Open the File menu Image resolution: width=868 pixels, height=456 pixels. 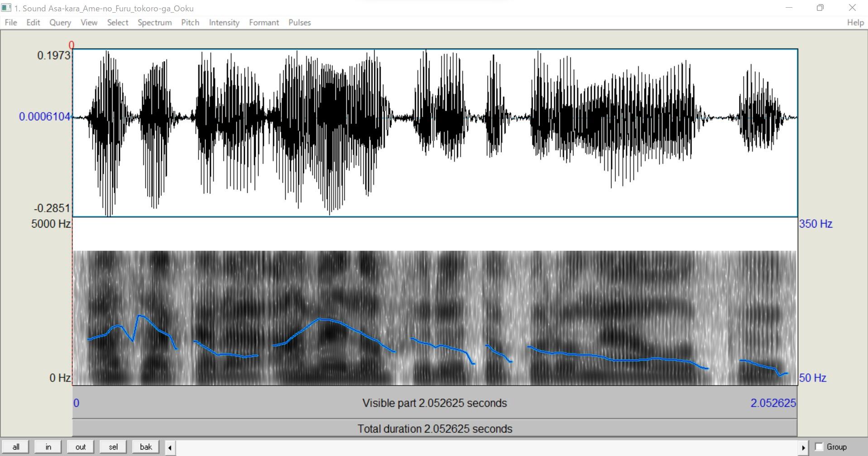coord(11,23)
